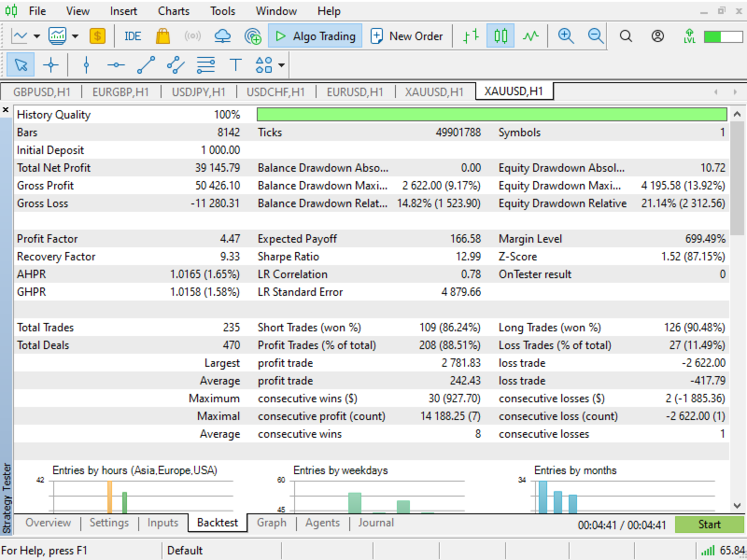This screenshot has width=747, height=560.
Task: Select the crosshair cursor tool
Action: (x=51, y=64)
